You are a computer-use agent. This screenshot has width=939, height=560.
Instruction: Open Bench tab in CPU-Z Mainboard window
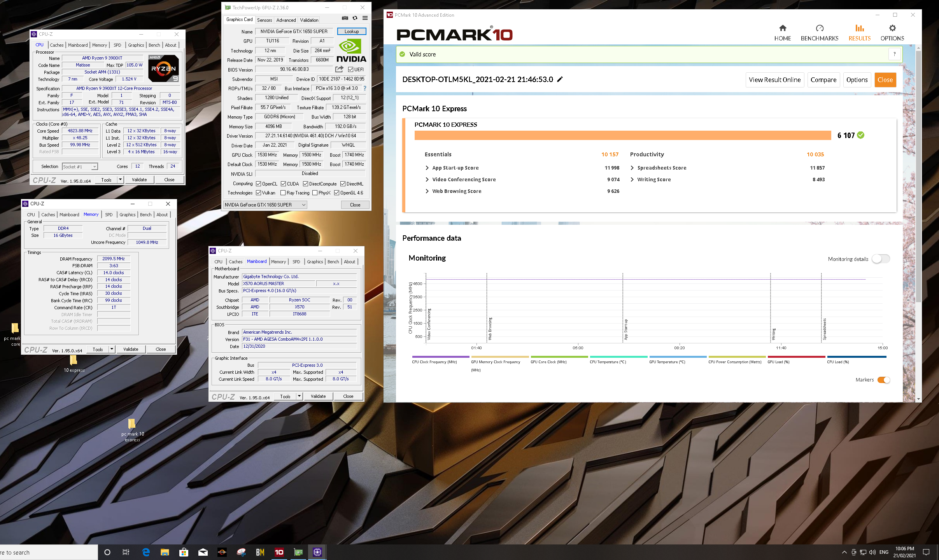(333, 262)
